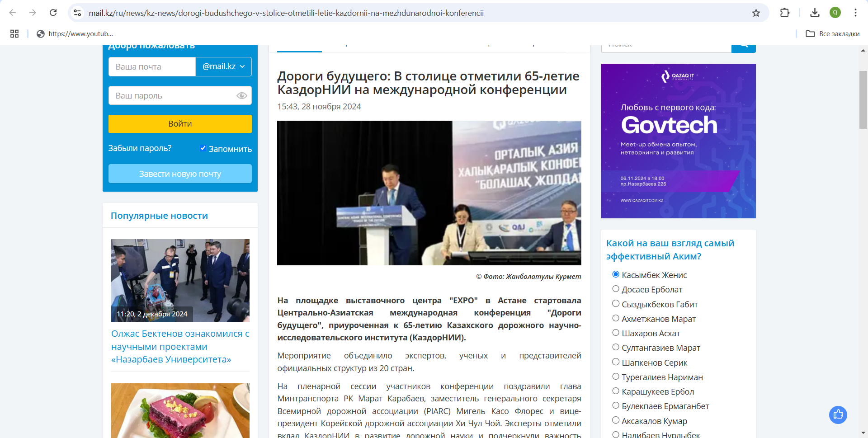Select radio 'Шахаров Асхат'

click(616, 333)
